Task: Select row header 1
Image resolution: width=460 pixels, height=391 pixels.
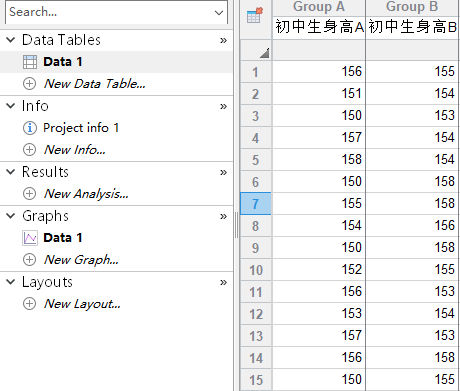Action: tap(256, 72)
